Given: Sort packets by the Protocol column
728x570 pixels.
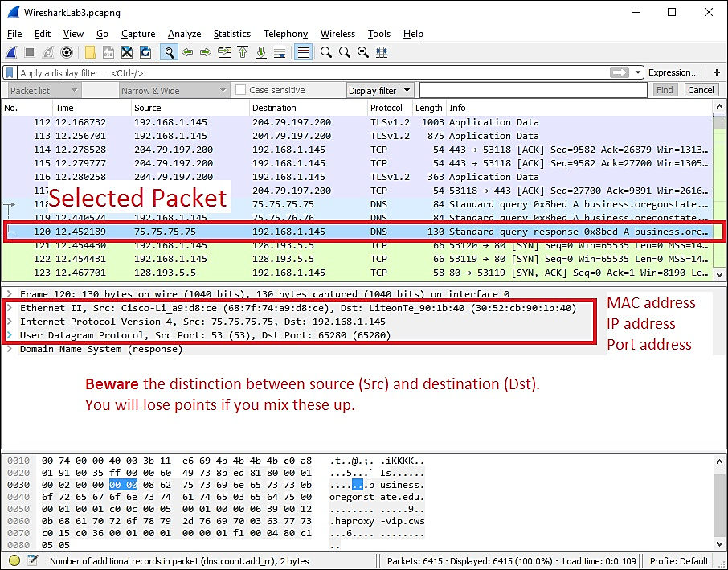Looking at the screenshot, I should click(389, 108).
